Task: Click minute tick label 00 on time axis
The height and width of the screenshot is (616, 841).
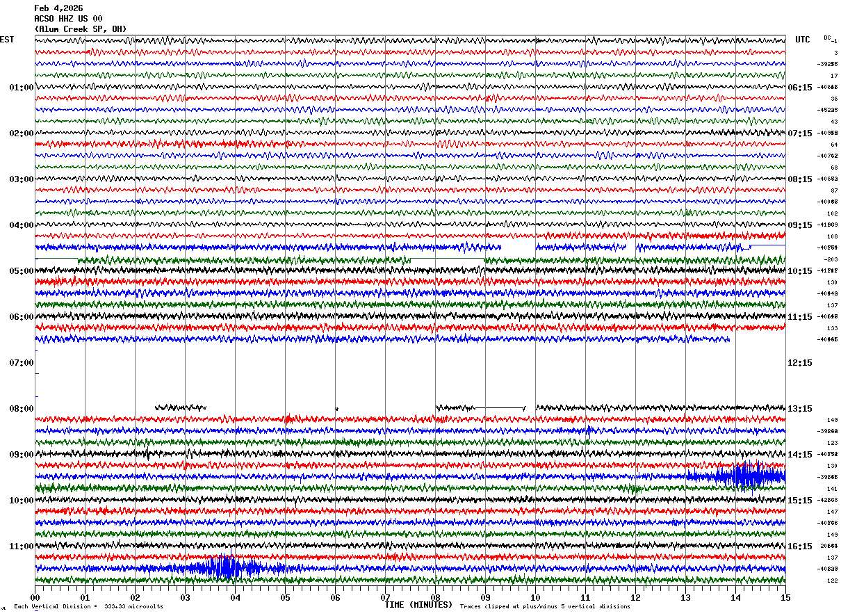Action: click(x=35, y=597)
